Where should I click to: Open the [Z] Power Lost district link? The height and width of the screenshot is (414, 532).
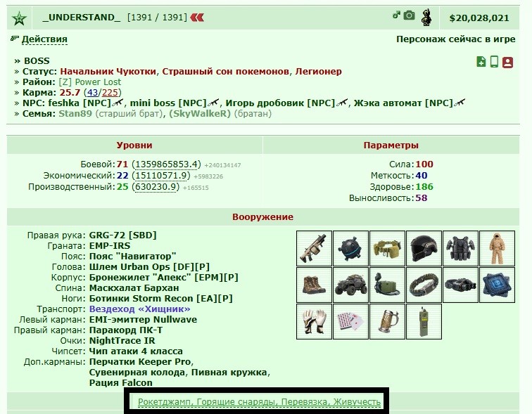click(89, 82)
